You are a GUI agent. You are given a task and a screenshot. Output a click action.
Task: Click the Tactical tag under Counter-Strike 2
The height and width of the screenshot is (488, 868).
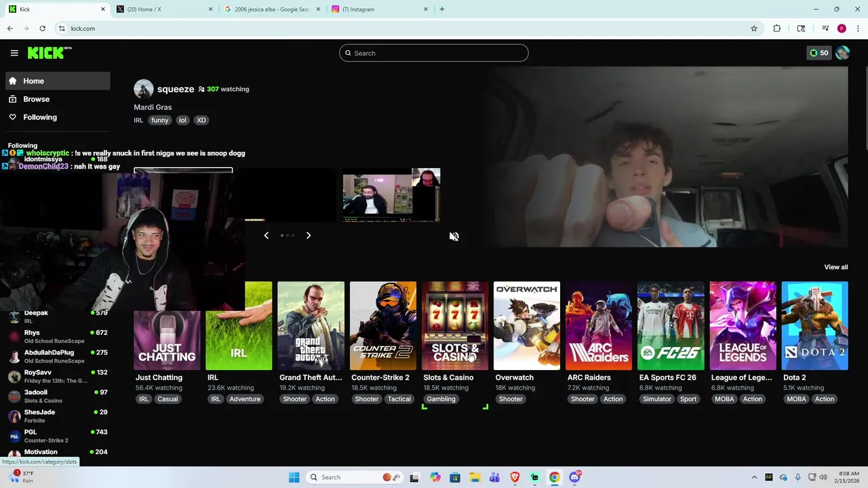click(x=399, y=399)
